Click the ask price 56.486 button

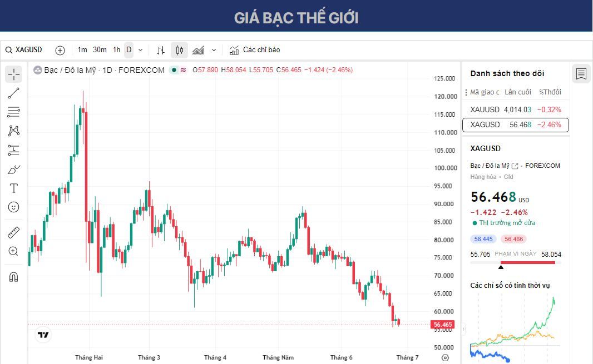point(513,239)
